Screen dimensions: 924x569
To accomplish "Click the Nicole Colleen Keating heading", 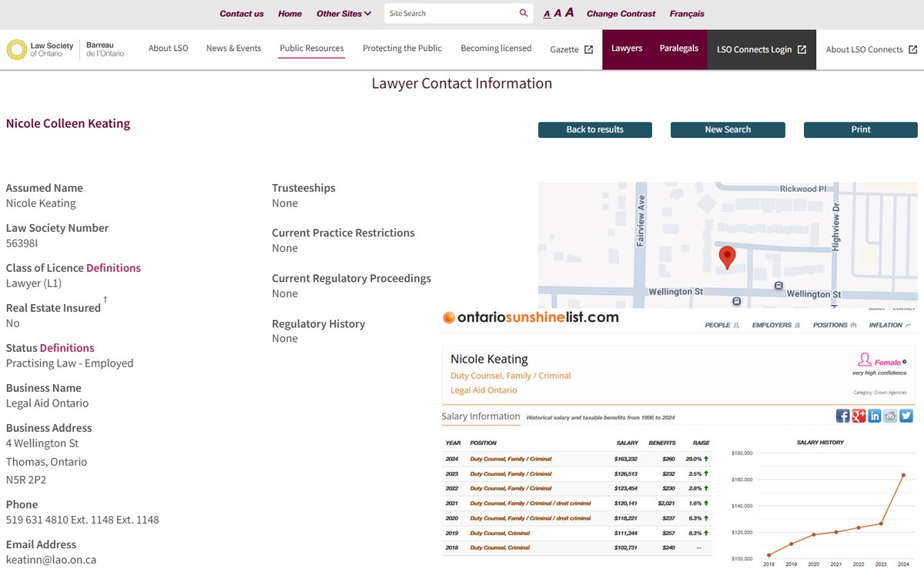I will coord(68,123).
